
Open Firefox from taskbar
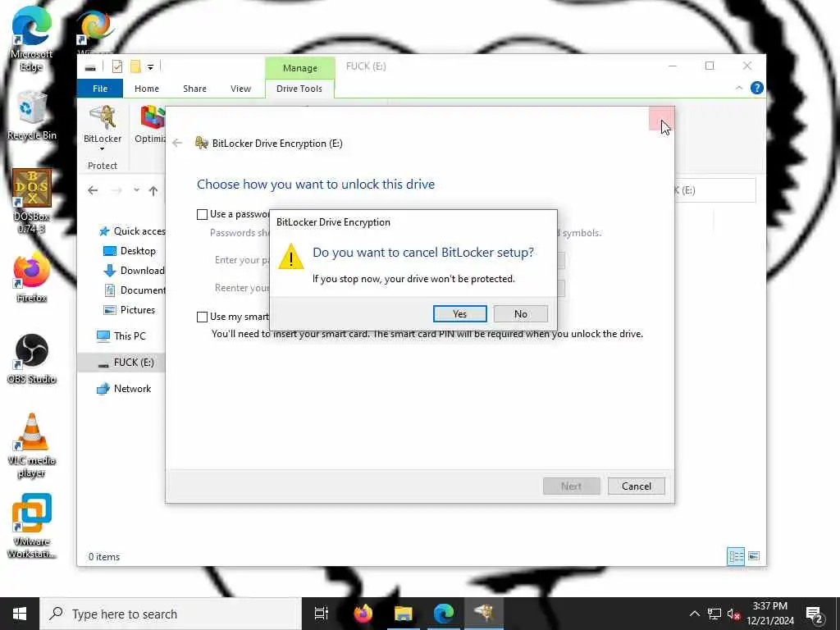[363, 614]
